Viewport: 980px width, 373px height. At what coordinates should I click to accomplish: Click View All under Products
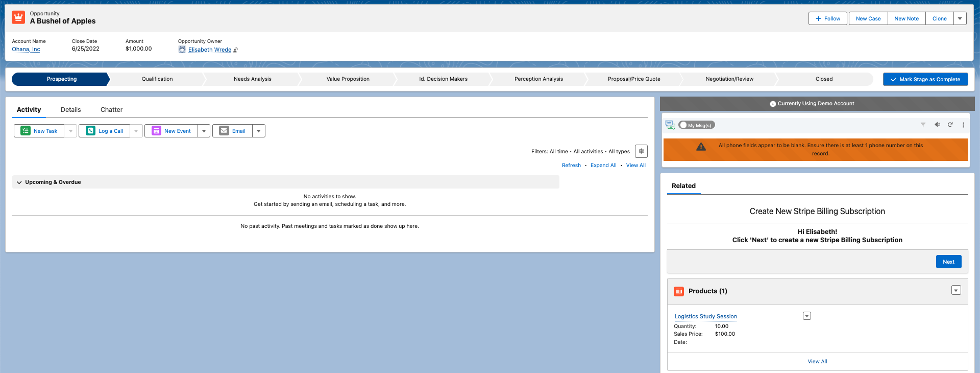click(x=817, y=362)
